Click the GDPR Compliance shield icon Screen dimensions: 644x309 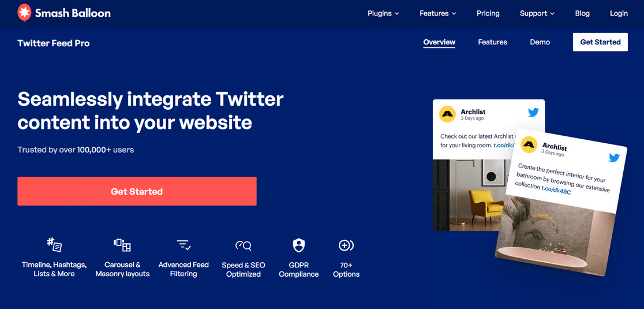[298, 245]
